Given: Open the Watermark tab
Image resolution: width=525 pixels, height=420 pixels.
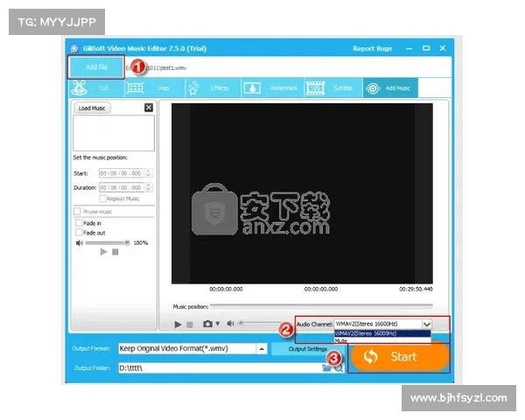Looking at the screenshot, I should pos(272,88).
